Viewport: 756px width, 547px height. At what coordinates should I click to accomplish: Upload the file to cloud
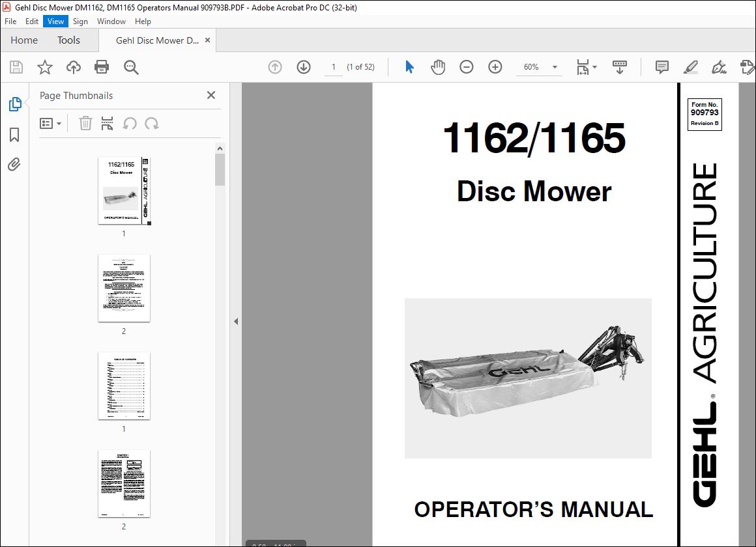tap(73, 67)
